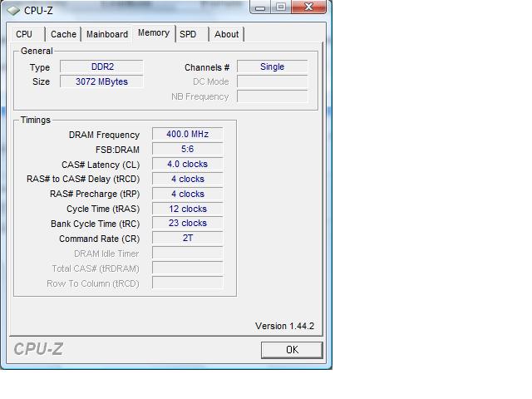Click the CPU-Z title text
532x399 pixels.
pyautogui.click(x=38, y=11)
